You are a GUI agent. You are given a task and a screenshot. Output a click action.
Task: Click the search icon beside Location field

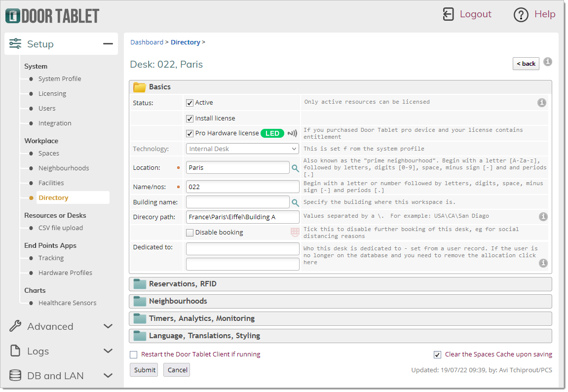[x=295, y=168]
